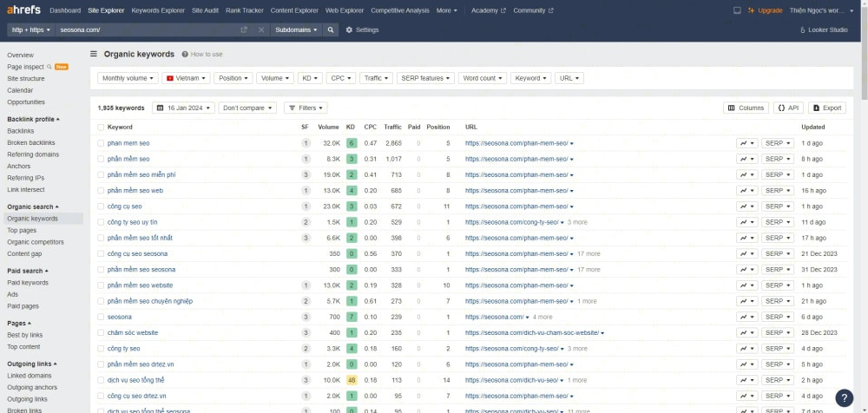Clear the seosona.com URL field
868x413 pixels.
pyautogui.click(x=261, y=29)
